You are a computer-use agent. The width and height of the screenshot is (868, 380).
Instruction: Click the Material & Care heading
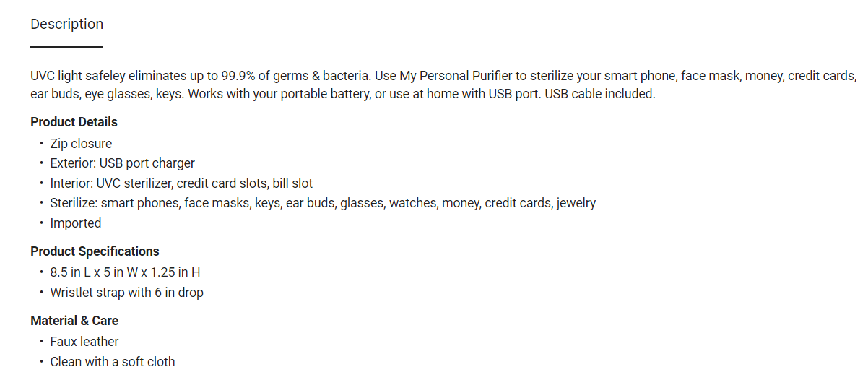[74, 321]
